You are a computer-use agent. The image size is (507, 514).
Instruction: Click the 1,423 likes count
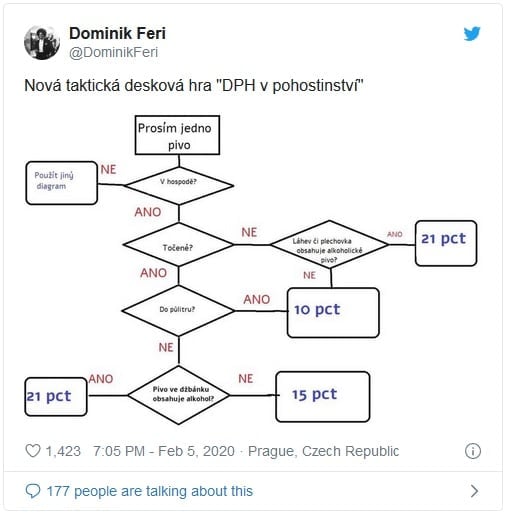point(63,451)
